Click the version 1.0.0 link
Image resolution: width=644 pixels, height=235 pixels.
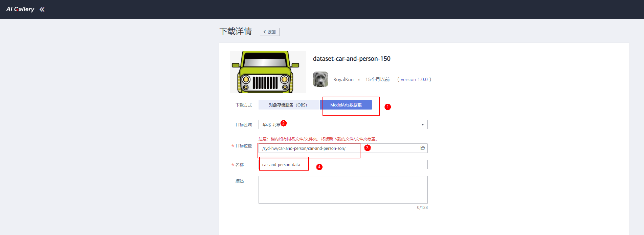(x=414, y=79)
